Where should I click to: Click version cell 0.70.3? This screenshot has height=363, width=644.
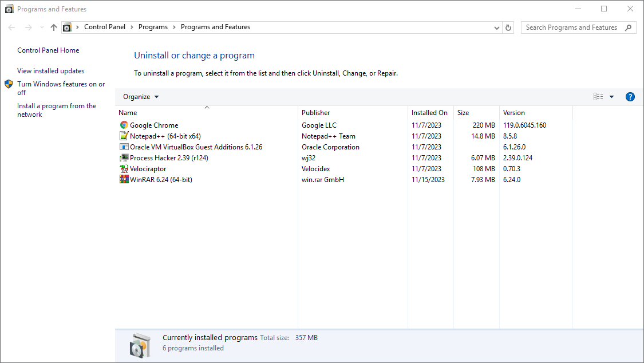click(511, 169)
